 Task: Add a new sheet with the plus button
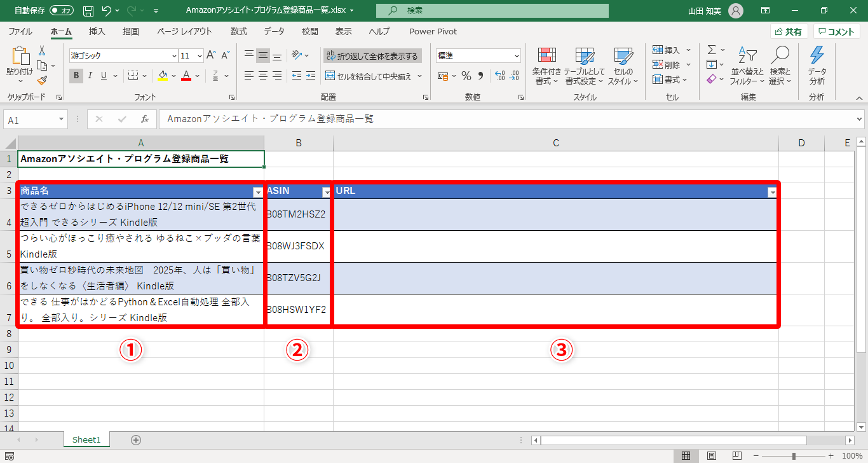(135, 439)
